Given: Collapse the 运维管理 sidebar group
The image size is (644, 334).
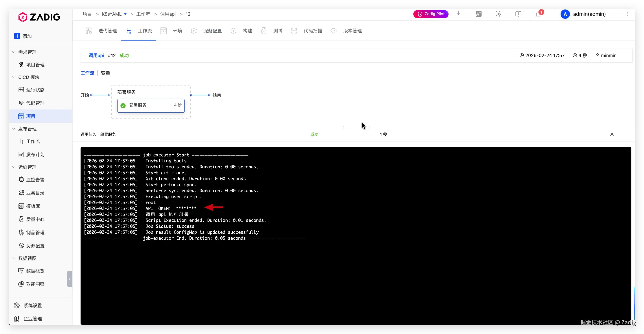Looking at the screenshot, I should [14, 167].
